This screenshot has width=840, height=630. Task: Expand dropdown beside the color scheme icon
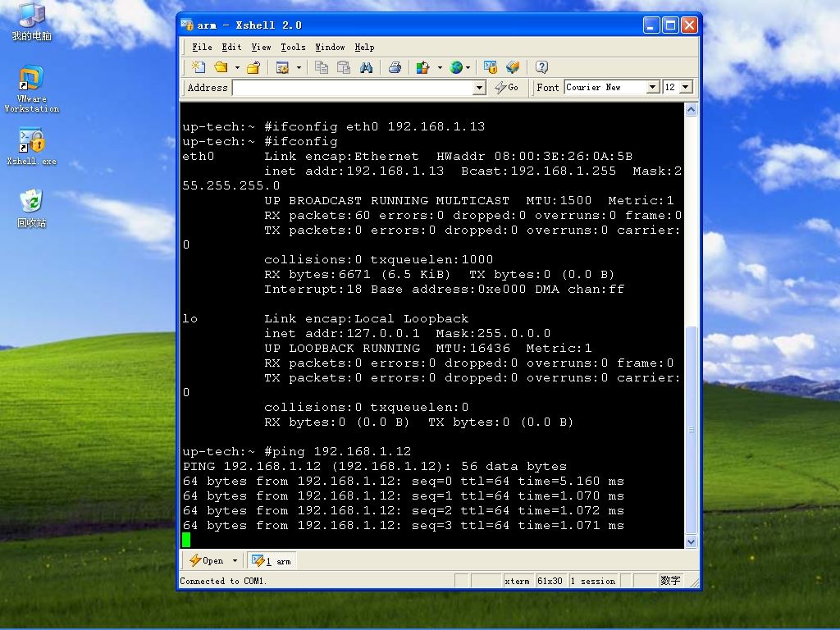(440, 67)
